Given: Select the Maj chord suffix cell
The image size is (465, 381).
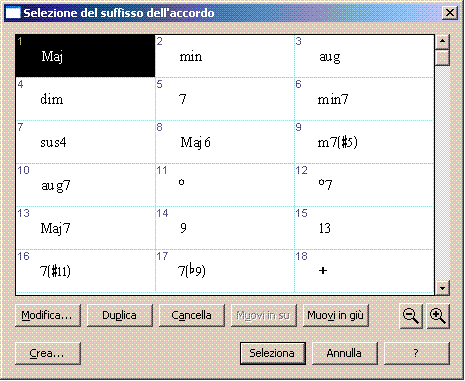Looking at the screenshot, I should [85, 56].
